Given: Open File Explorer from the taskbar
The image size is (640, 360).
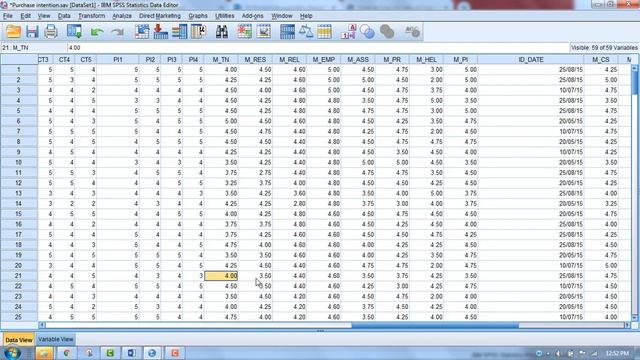Looking at the screenshot, I should (44, 353).
